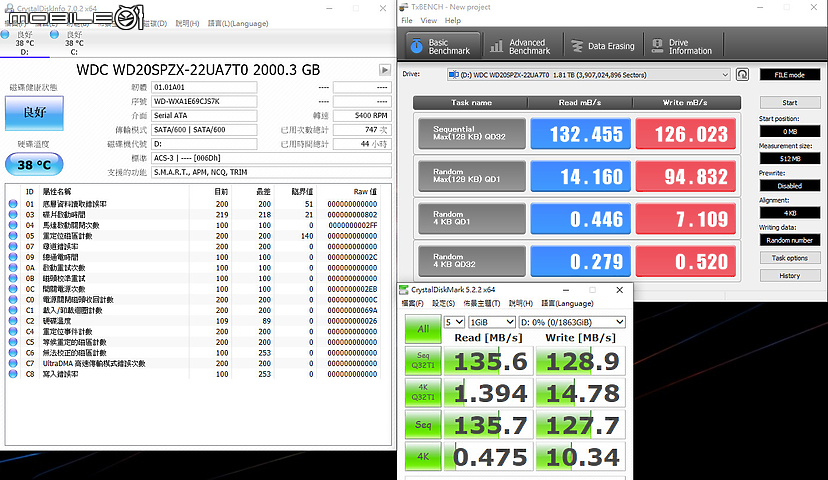Click the 38 °C temperature button
The width and height of the screenshot is (828, 480).
tap(34, 165)
